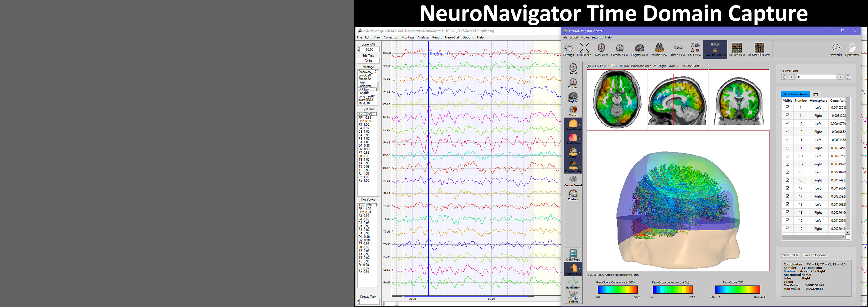Image resolution: width=868 pixels, height=307 pixels.
Task: Select Axial View toolbar icon
Action: point(601,50)
